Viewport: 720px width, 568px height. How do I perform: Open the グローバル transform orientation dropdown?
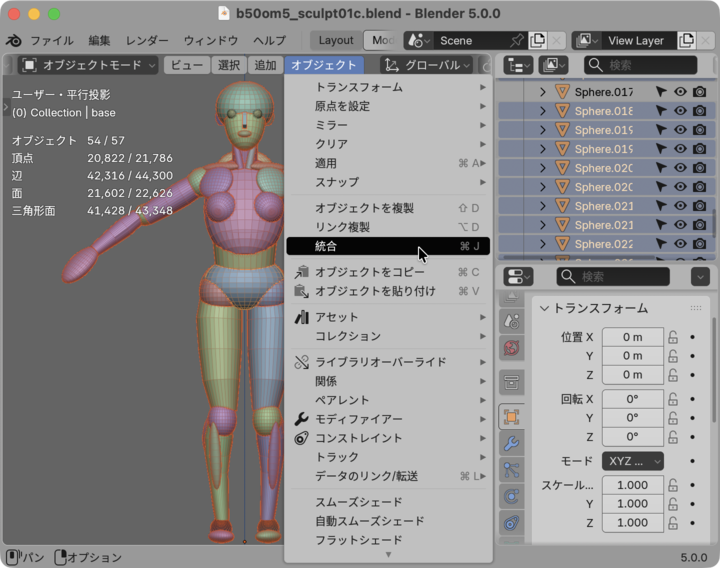[427, 65]
